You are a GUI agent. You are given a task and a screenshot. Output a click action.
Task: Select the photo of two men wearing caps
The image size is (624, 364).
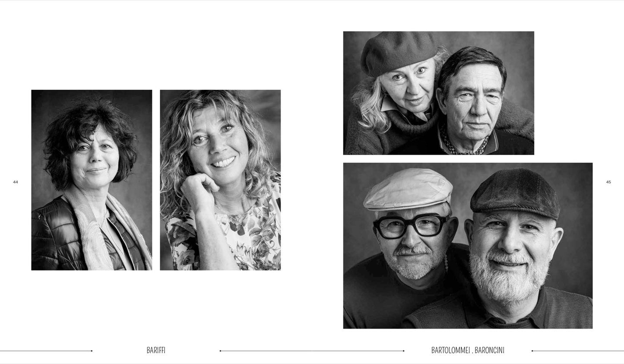click(468, 246)
